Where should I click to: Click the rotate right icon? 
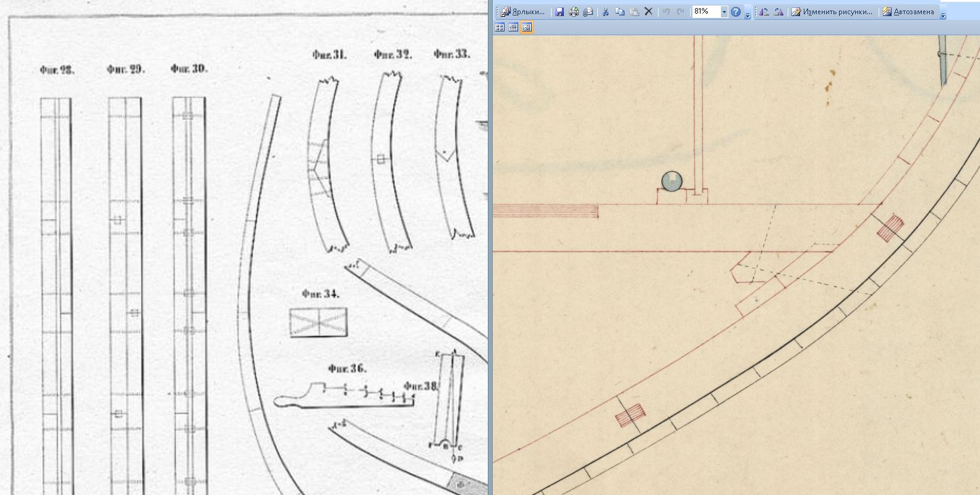pos(778,12)
